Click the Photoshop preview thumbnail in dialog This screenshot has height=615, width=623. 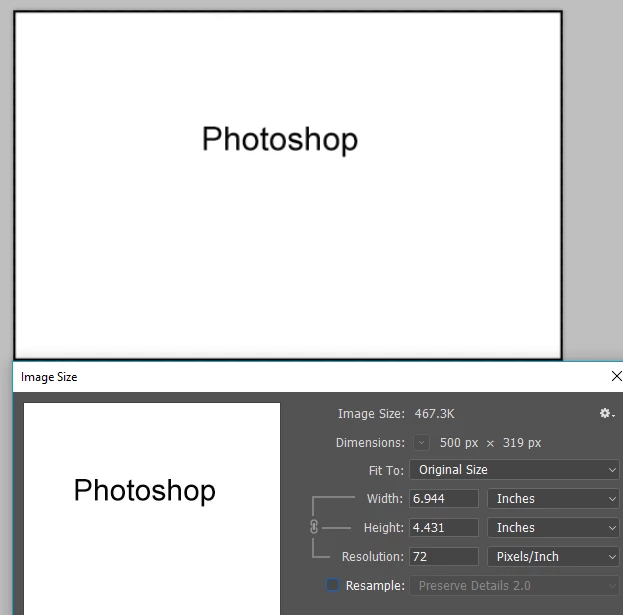point(152,509)
